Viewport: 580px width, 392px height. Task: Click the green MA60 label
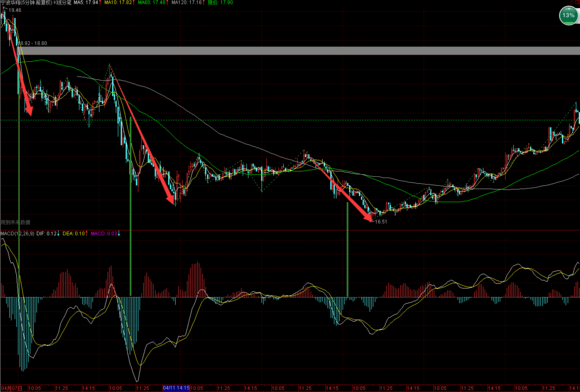click(x=152, y=3)
